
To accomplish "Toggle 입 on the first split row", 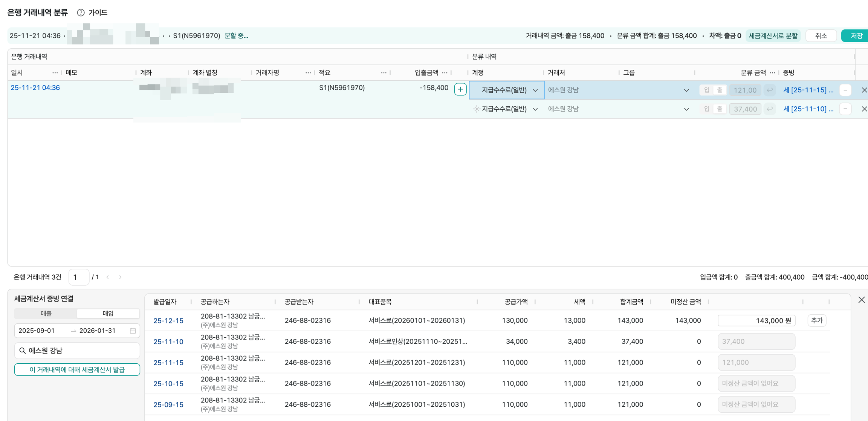I will coord(707,90).
